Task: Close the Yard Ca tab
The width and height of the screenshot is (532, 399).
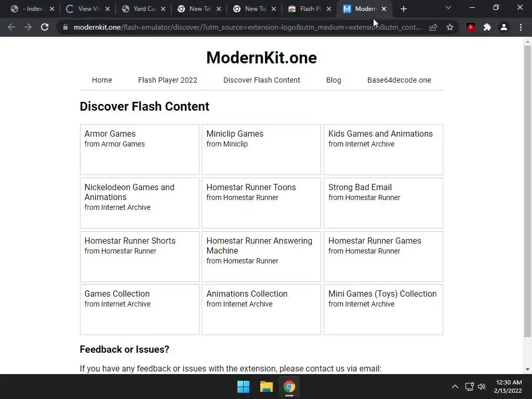Action: [x=163, y=9]
